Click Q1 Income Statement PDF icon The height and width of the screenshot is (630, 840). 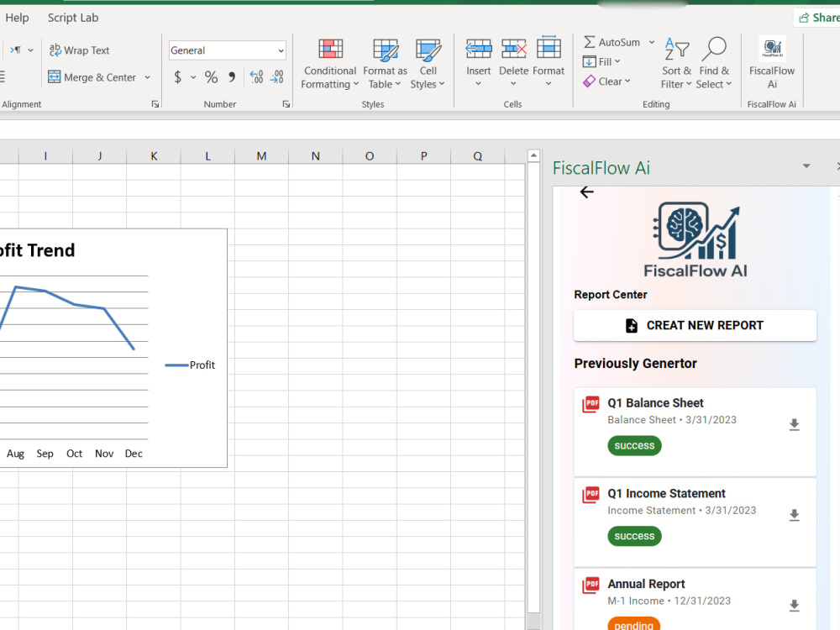point(591,495)
